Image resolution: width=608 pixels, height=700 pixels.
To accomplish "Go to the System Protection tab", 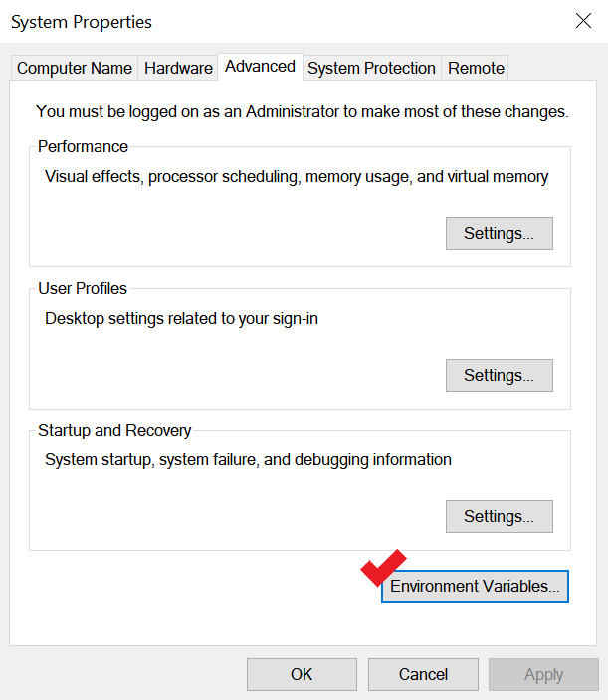I will 372,68.
